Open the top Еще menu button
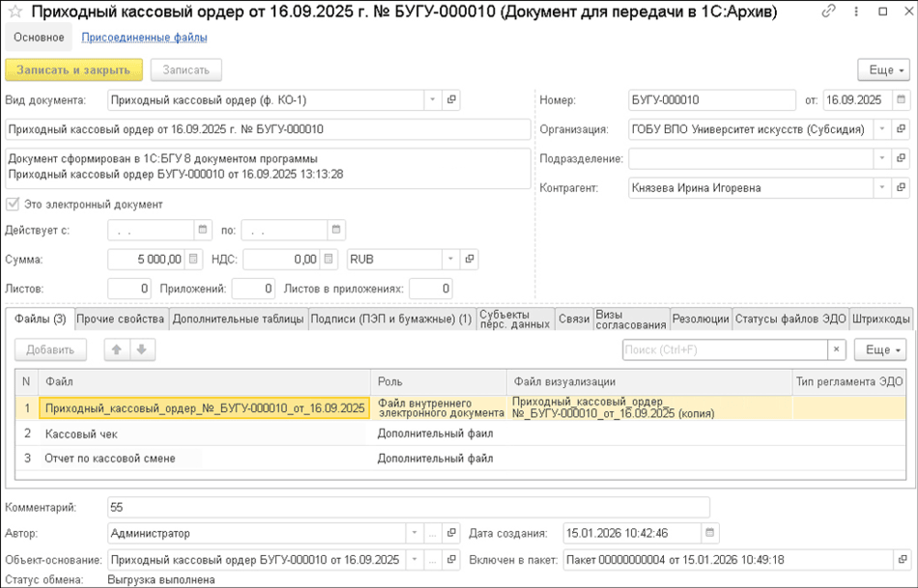Image resolution: width=918 pixels, height=588 pixels. (882, 70)
